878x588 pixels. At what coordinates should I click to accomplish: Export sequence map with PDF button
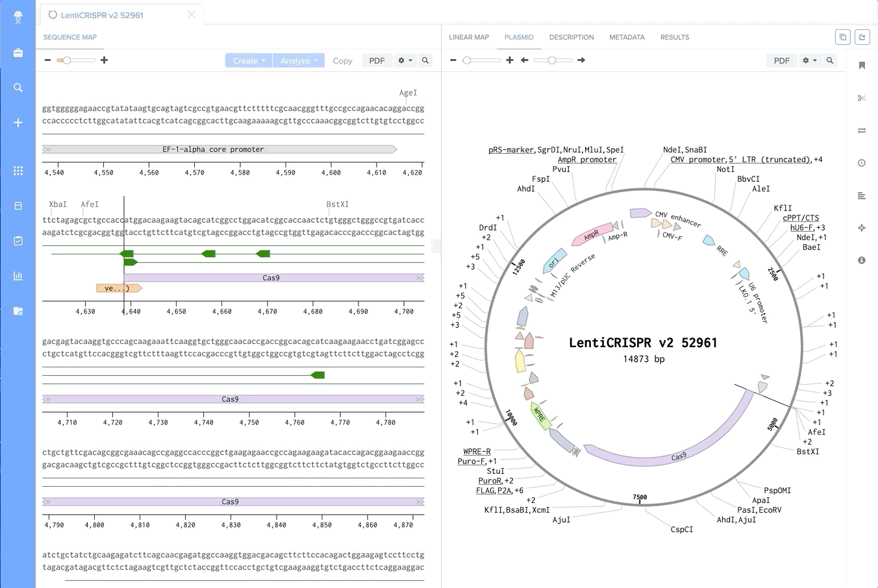point(377,60)
